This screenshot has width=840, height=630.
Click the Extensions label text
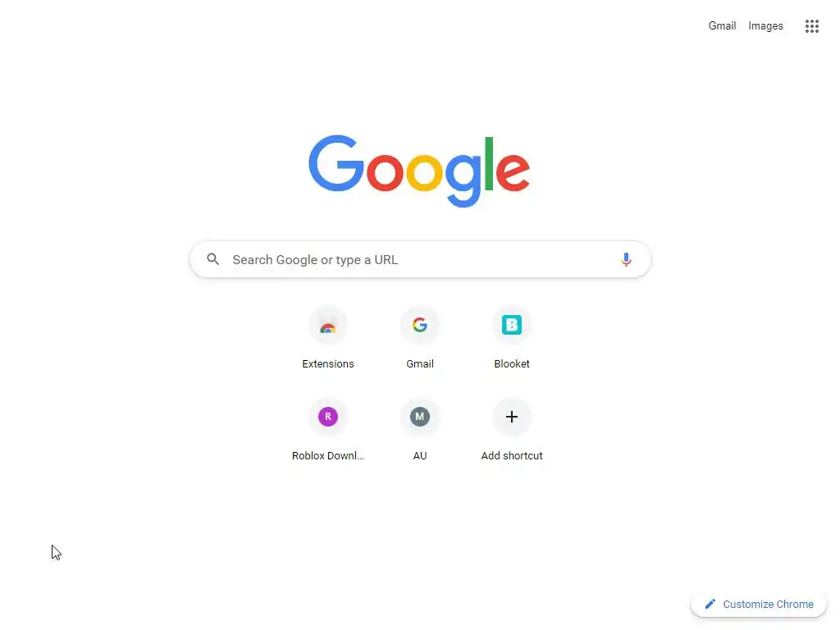pyautogui.click(x=328, y=363)
